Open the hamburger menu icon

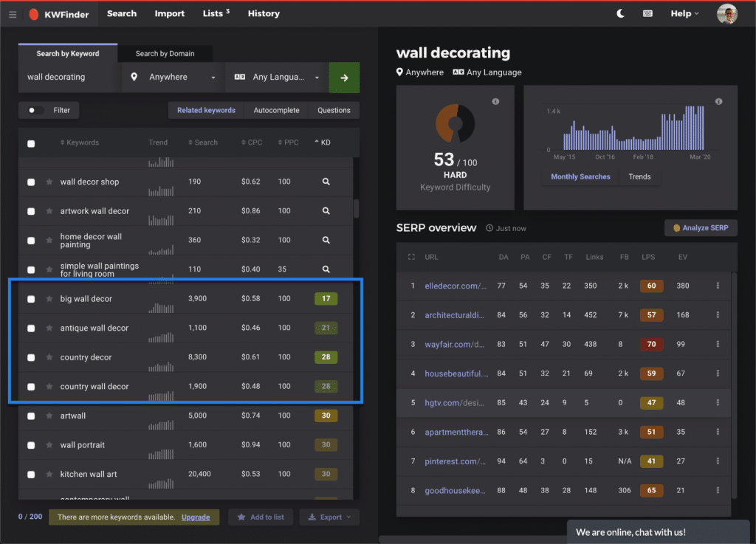click(x=13, y=14)
